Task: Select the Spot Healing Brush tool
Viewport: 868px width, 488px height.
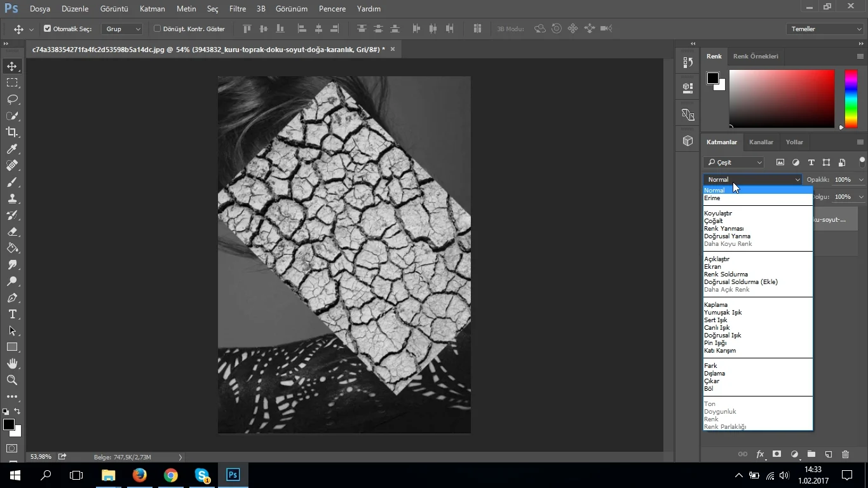Action: (x=12, y=165)
